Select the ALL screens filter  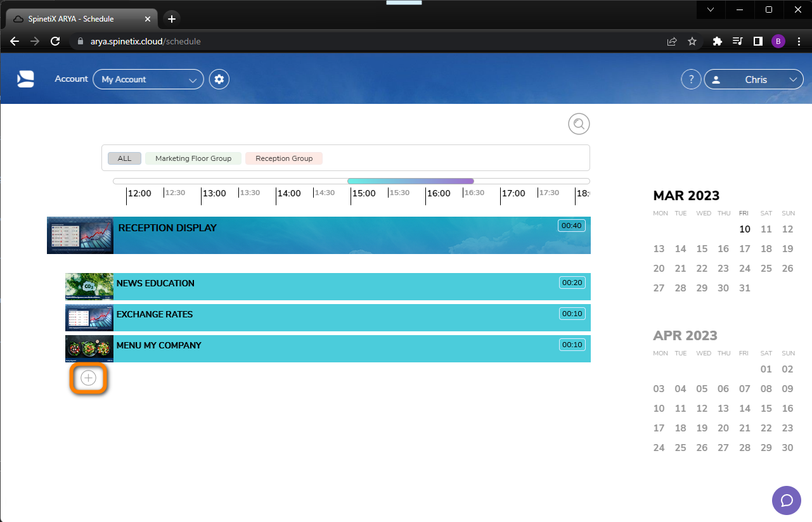coord(124,158)
